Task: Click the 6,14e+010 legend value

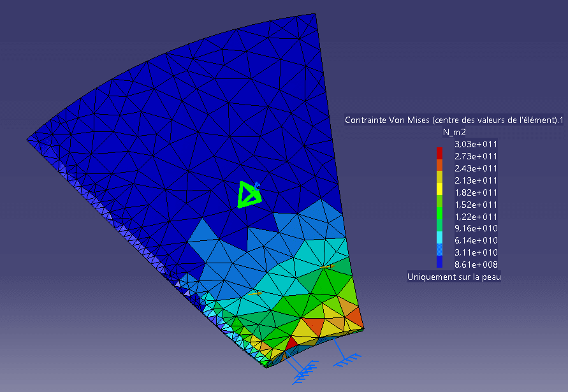Action: click(476, 240)
